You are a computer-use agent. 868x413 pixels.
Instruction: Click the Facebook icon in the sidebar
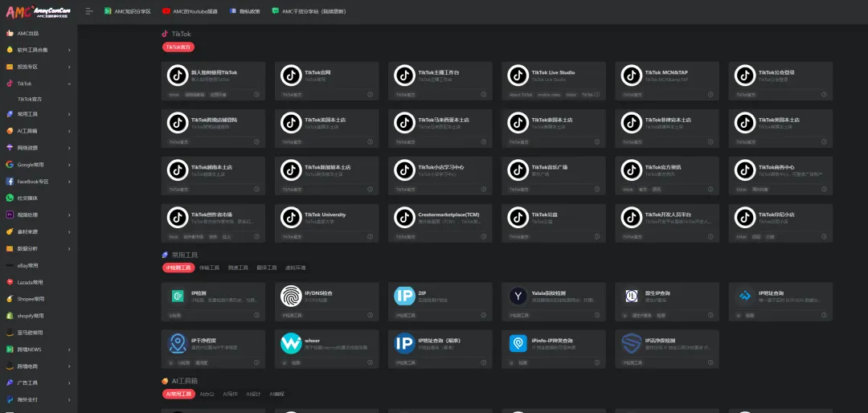point(10,182)
